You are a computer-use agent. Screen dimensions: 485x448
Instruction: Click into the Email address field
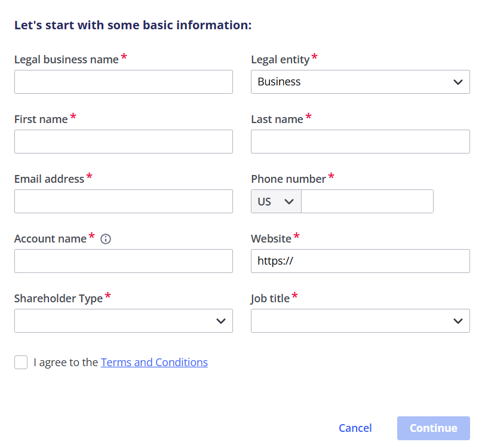123,201
